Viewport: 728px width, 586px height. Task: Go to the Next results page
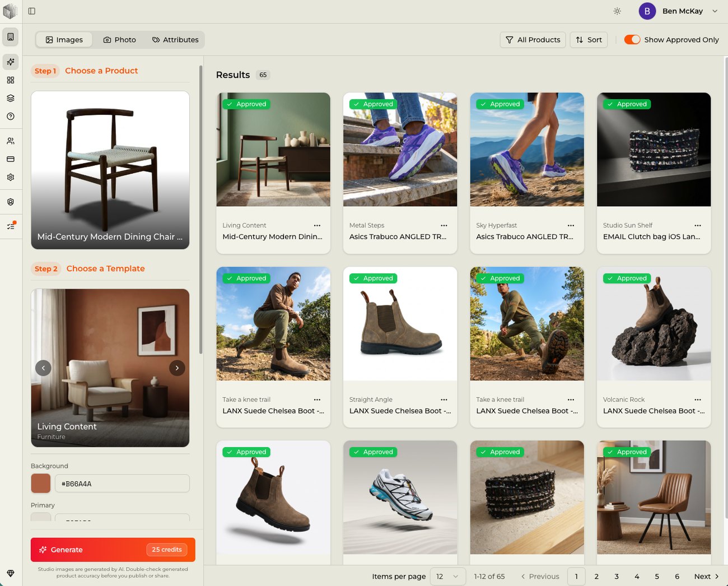[x=706, y=576]
